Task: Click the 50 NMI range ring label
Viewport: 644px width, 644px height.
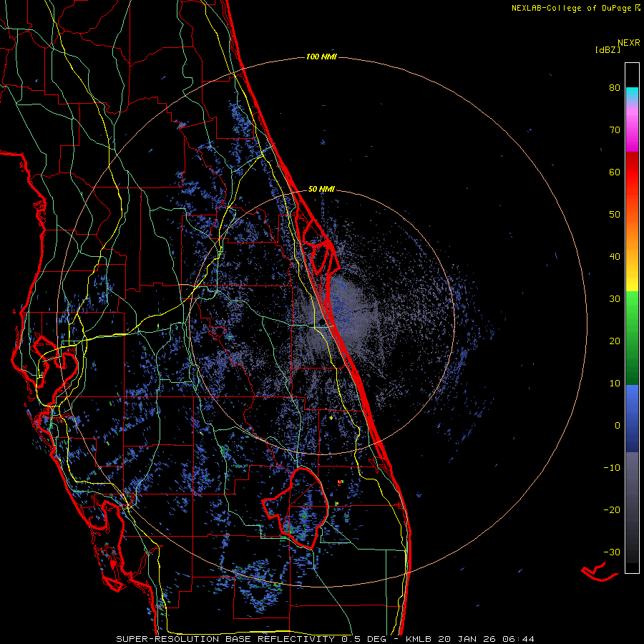Action: coord(321,190)
